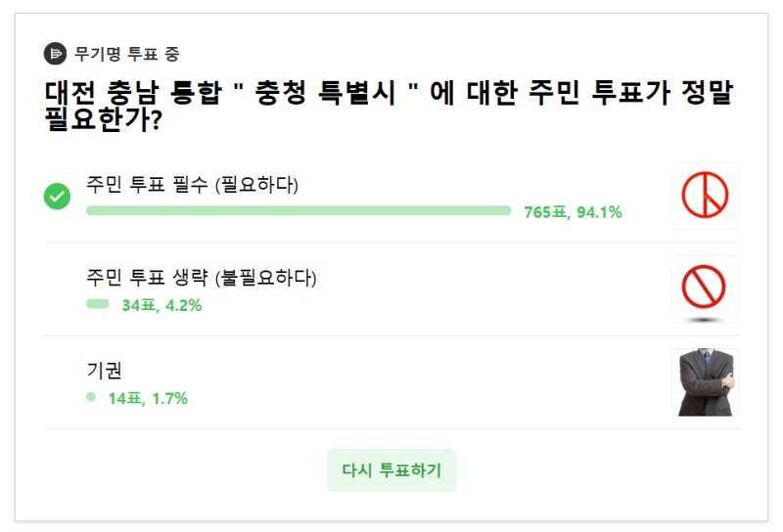Click the 무기명 투표 중 label
The width and height of the screenshot is (783, 532).
[x=126, y=54]
